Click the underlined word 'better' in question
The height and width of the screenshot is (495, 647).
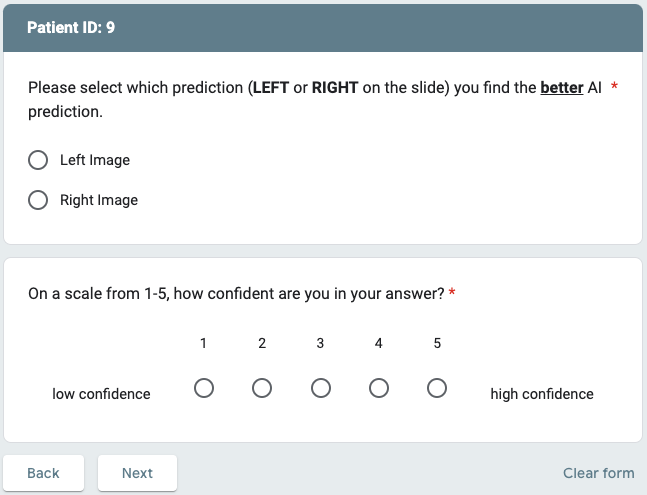(x=561, y=88)
